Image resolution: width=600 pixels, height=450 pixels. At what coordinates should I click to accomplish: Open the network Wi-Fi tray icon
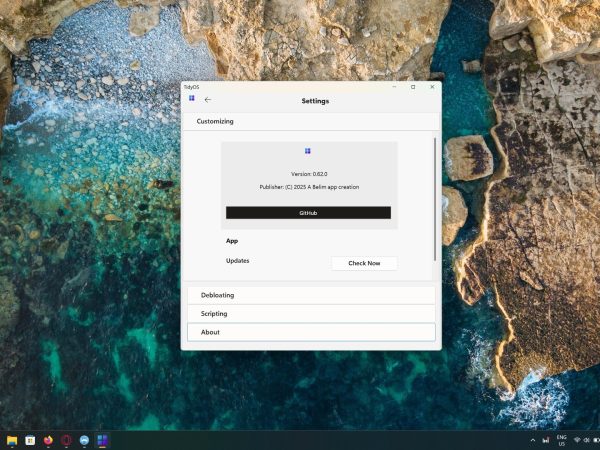[577, 440]
